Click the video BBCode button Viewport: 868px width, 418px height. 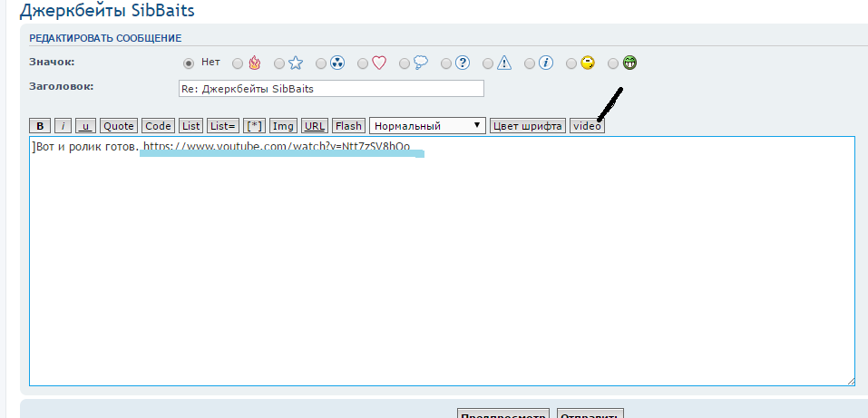(x=587, y=126)
